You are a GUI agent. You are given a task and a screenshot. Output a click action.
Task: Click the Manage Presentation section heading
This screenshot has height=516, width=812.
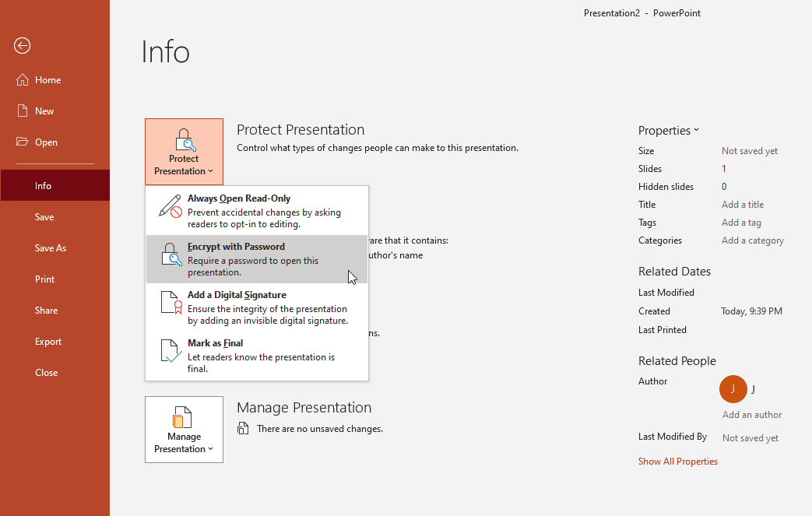coord(304,407)
